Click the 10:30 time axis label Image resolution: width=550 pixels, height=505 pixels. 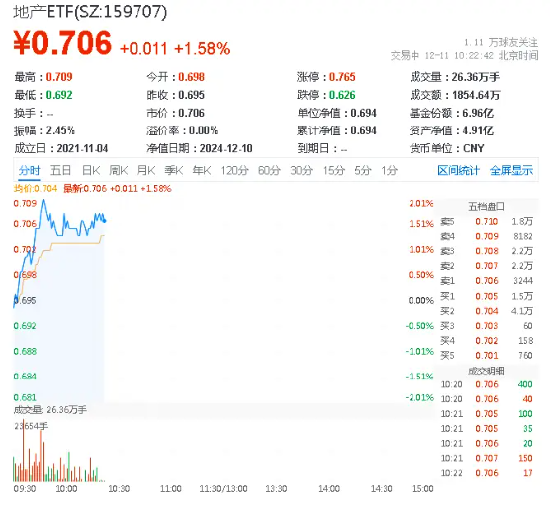119,489
